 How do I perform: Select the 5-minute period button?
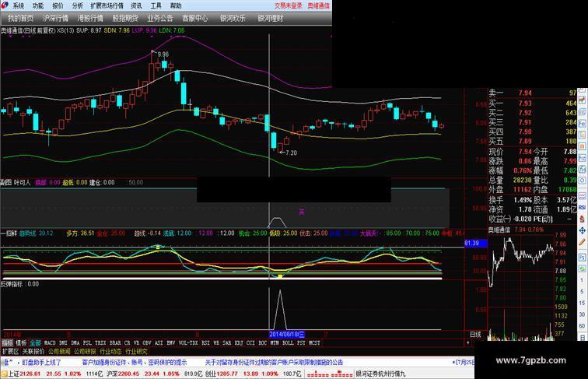click(x=582, y=292)
